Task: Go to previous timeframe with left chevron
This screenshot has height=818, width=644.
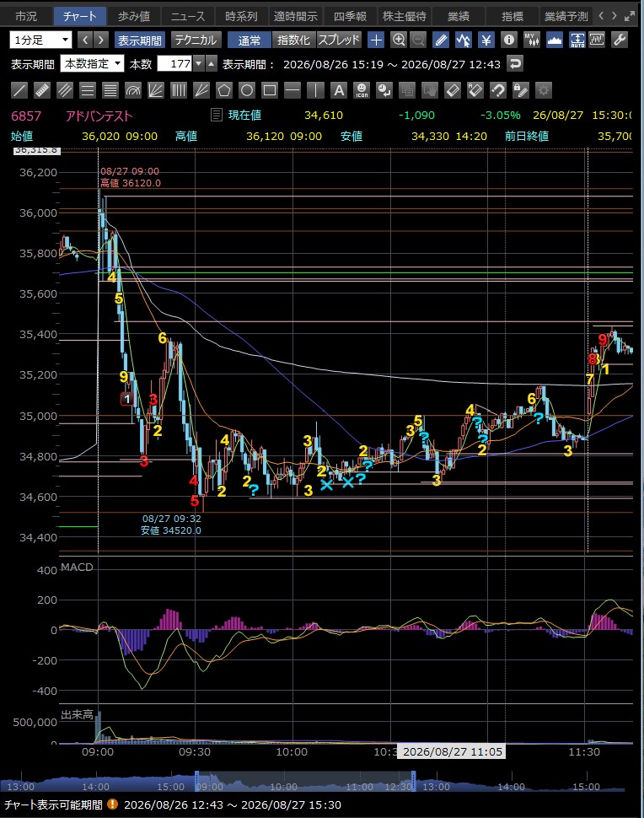Action: (x=85, y=40)
